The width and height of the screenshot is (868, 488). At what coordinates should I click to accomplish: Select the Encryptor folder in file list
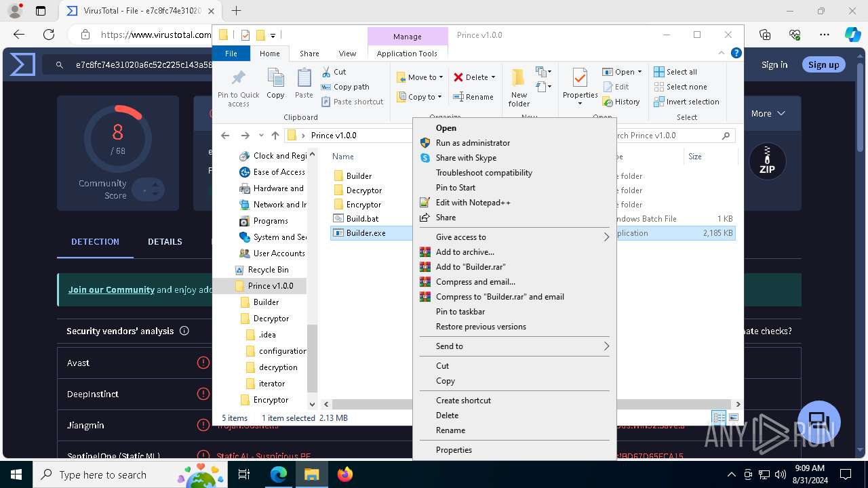pos(363,205)
